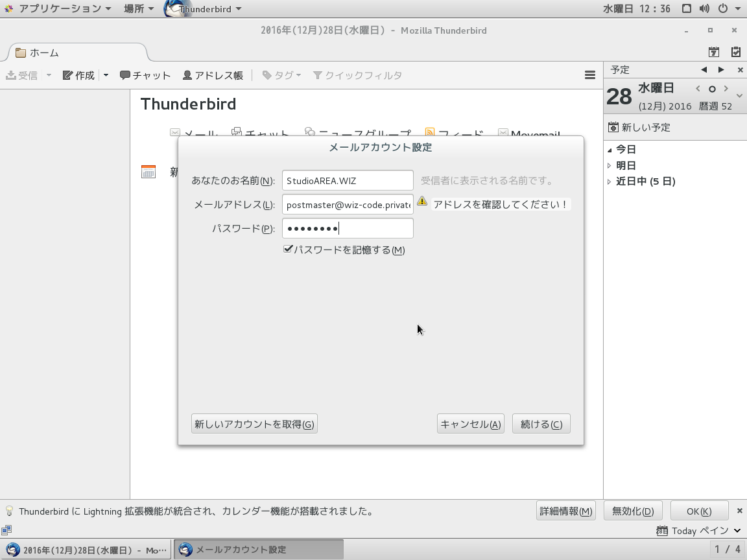Viewport: 747px width, 560px height.
Task: Expand the mini-day down chevron
Action: (x=739, y=96)
